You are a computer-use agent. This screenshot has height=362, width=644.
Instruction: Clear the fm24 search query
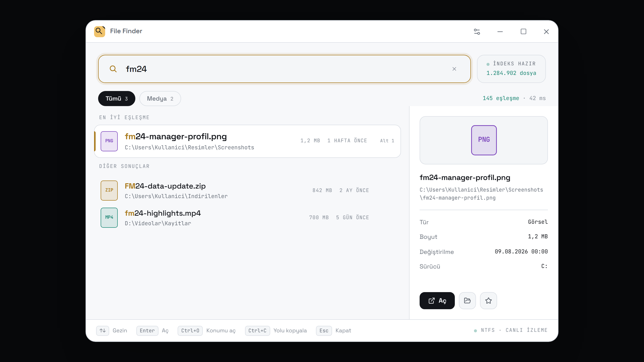[454, 69]
